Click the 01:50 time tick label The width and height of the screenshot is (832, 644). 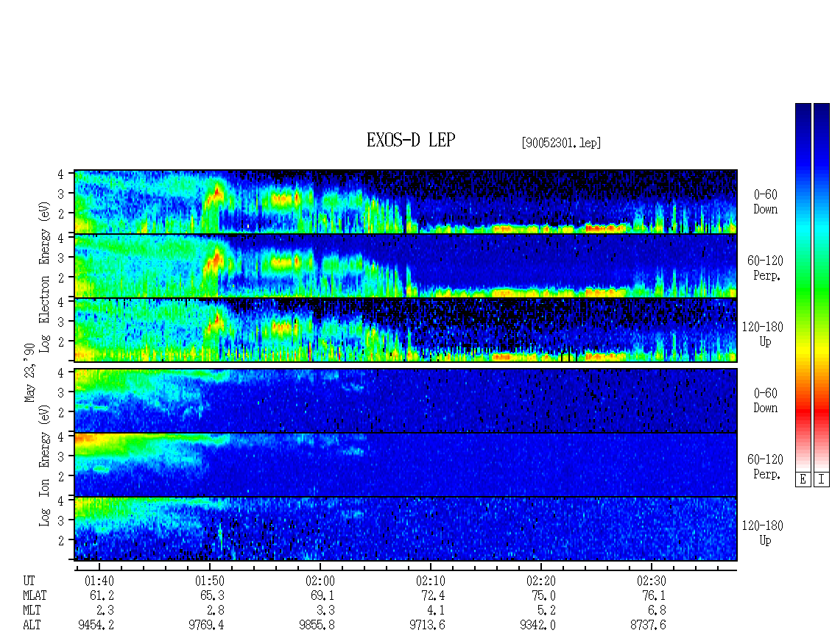210,581
